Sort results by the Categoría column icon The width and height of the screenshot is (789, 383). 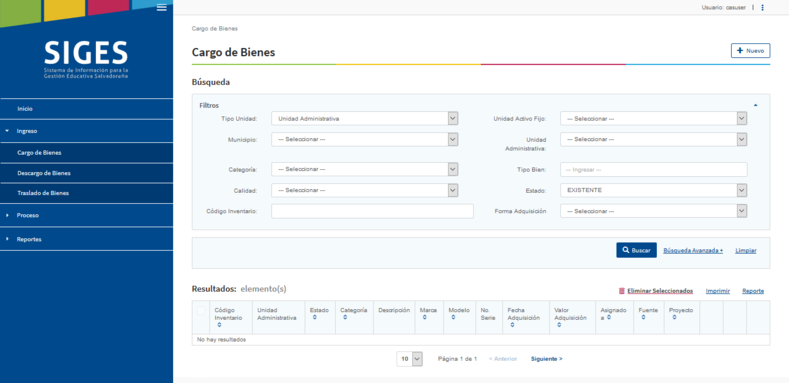tap(345, 318)
